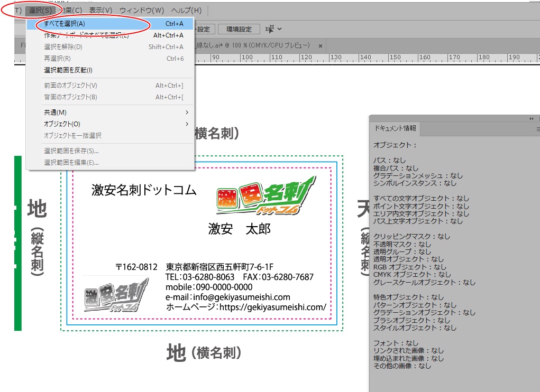Click the ポイント文字オブジェクト：なし row
Viewport: 540px width, 392px height.
click(x=422, y=207)
